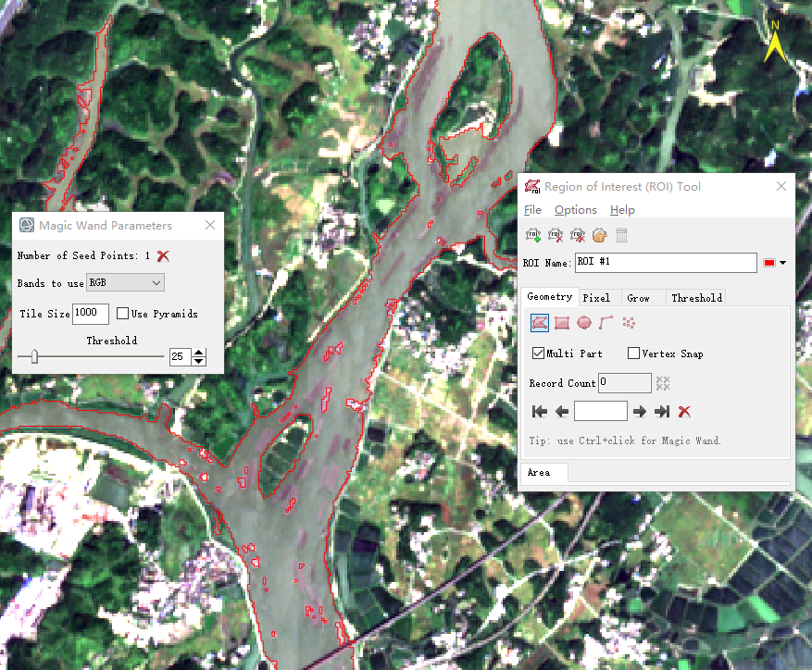Clear seed points with the red X
The width and height of the screenshot is (812, 670).
(163, 255)
